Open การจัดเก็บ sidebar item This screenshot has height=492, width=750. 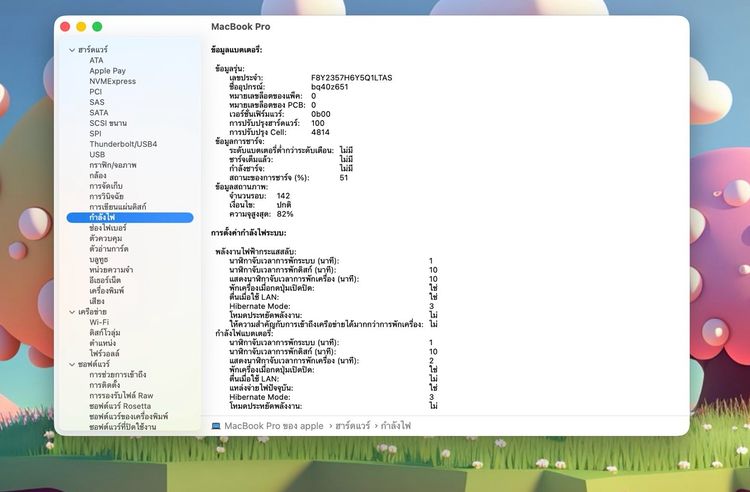click(x=106, y=186)
